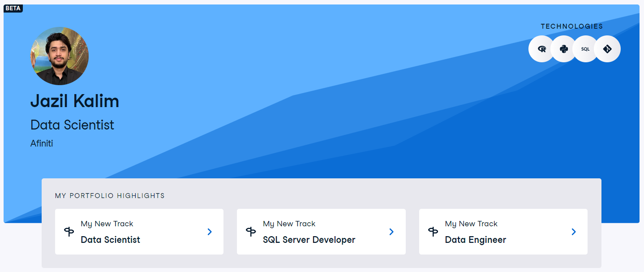
Task: Click the Git technology icon
Action: click(607, 49)
